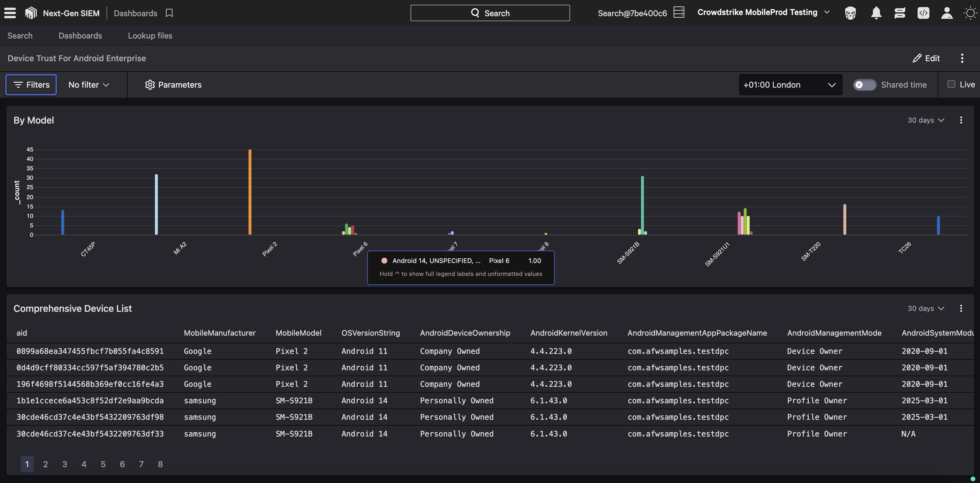Open the notifications bell
Image resolution: width=980 pixels, height=483 pixels.
click(876, 13)
